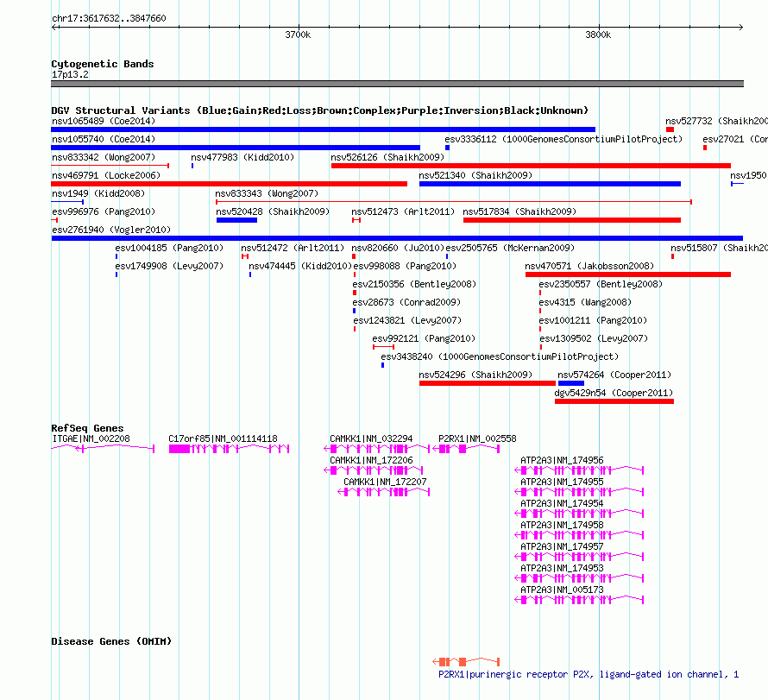This screenshot has height=700, width=768.
Task: Click the nsv1065489 (Coe2014) blue gain bar
Action: [x=324, y=129]
